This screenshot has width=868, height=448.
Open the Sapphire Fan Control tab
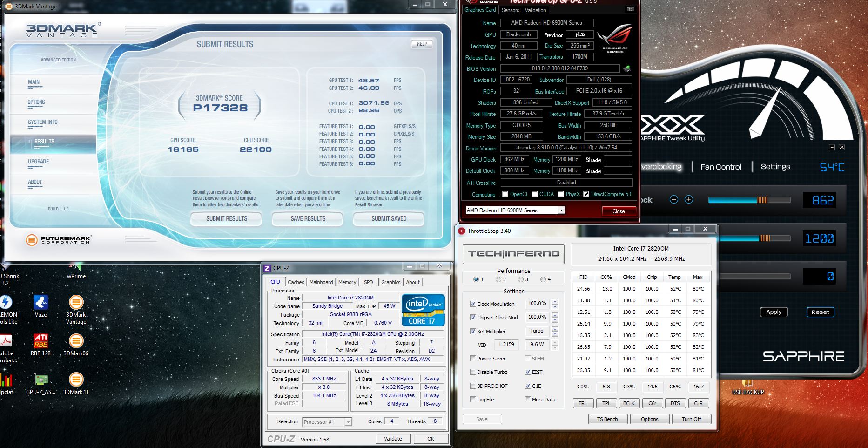tap(721, 167)
